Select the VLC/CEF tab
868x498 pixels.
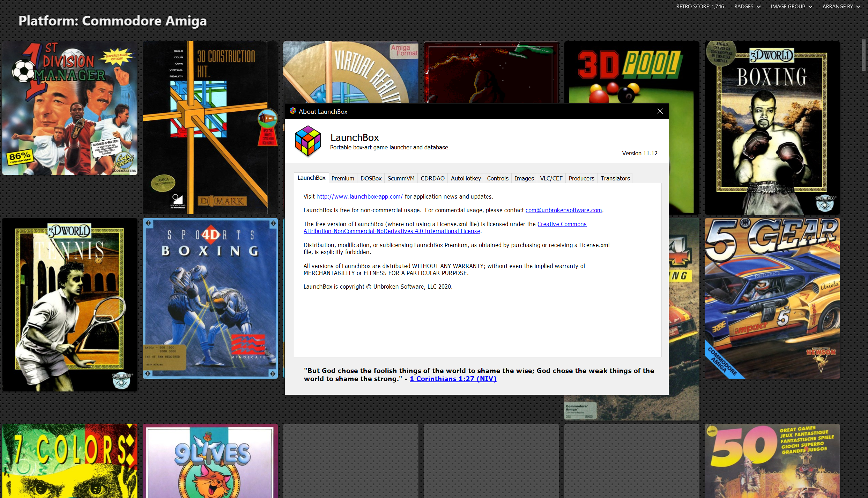pos(551,178)
